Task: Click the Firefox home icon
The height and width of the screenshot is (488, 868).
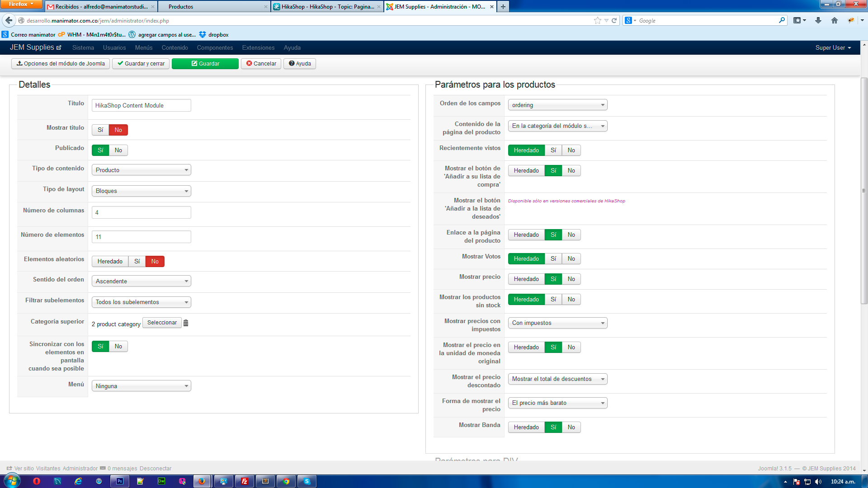Action: [x=835, y=20]
